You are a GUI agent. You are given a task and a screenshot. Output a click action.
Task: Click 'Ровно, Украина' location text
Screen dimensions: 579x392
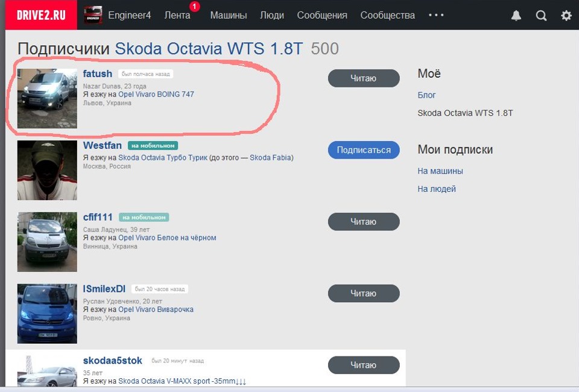[106, 318]
